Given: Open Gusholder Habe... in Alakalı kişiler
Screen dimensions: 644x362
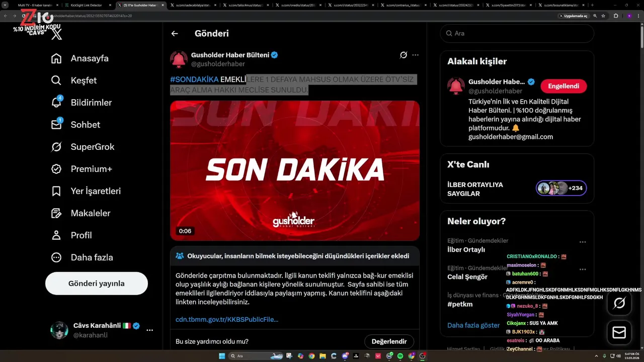Looking at the screenshot, I should [x=496, y=81].
